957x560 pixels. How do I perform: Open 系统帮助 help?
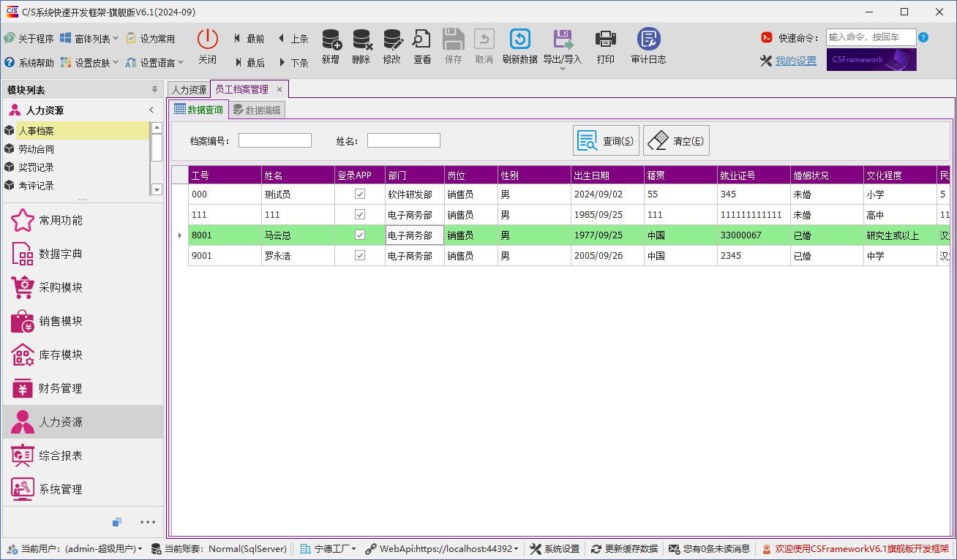tap(29, 63)
